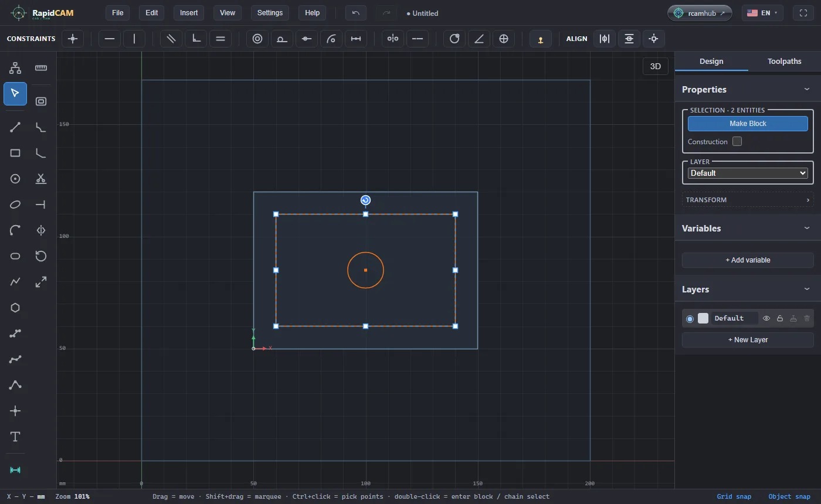Toggle Object snap in status bar

coord(789,496)
